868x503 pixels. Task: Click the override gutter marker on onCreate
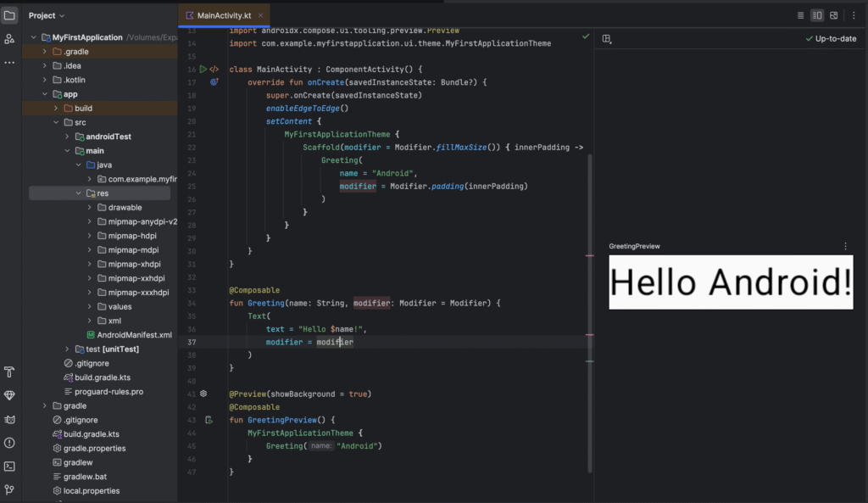214,82
